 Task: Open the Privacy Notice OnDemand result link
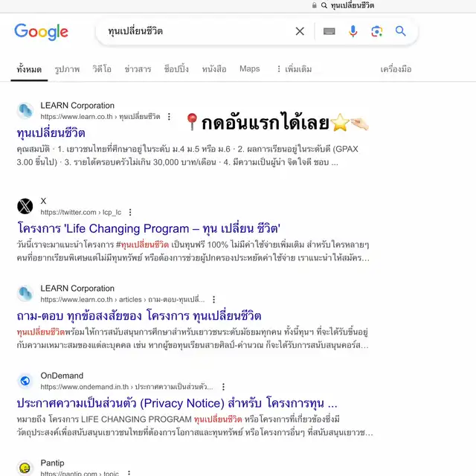click(177, 403)
